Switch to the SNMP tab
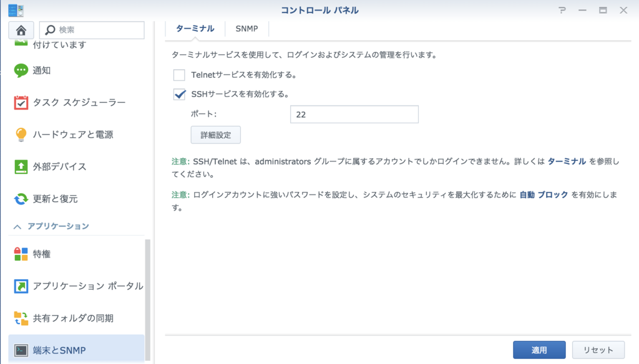Screen dimensions: 639x364 pos(246,29)
